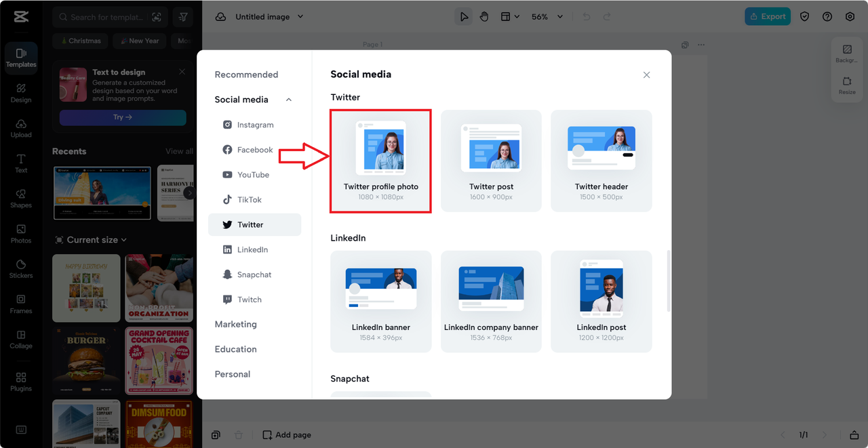Viewport: 868px width, 448px height.
Task: Choose the Twitter post preset
Action: coord(491,161)
